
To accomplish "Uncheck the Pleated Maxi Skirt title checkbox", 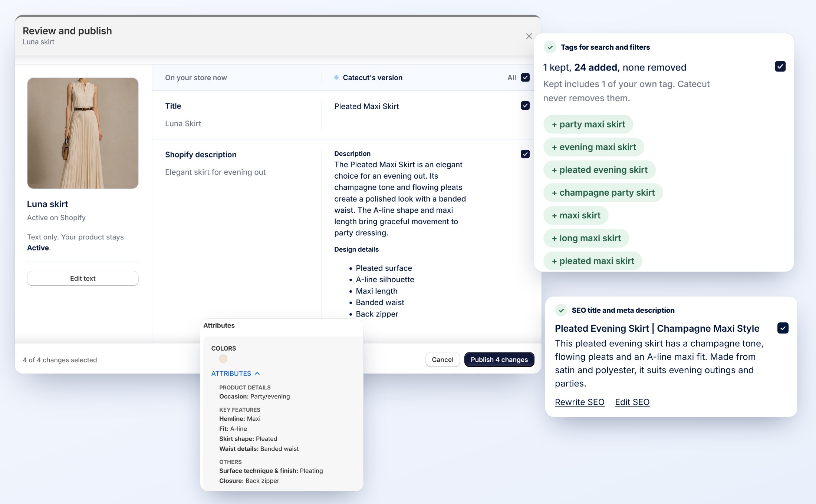I will [x=525, y=106].
